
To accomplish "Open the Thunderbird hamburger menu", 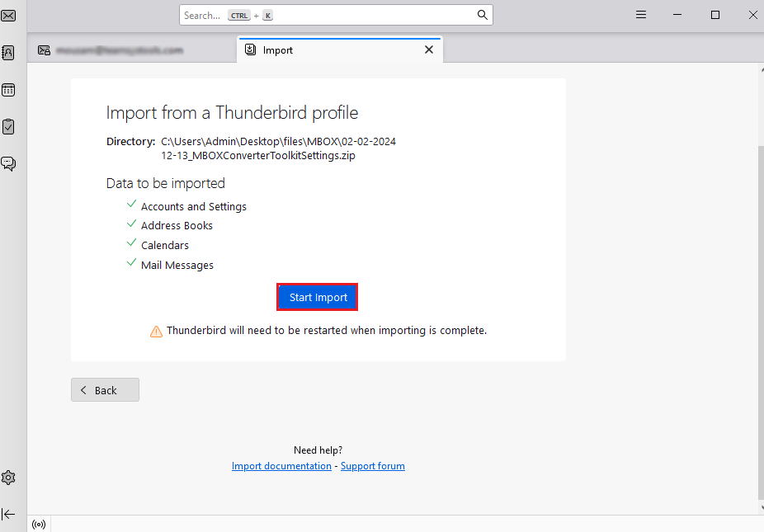I will pyautogui.click(x=641, y=15).
